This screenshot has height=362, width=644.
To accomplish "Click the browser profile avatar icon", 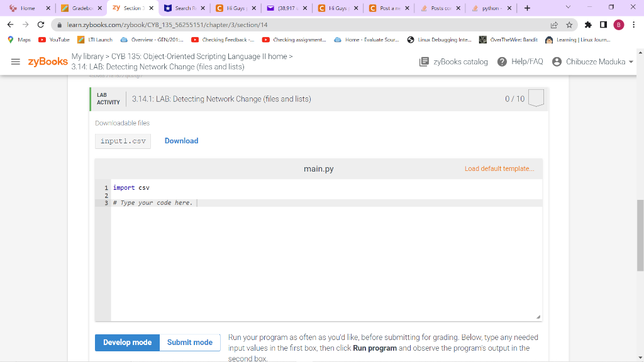I will (618, 26).
